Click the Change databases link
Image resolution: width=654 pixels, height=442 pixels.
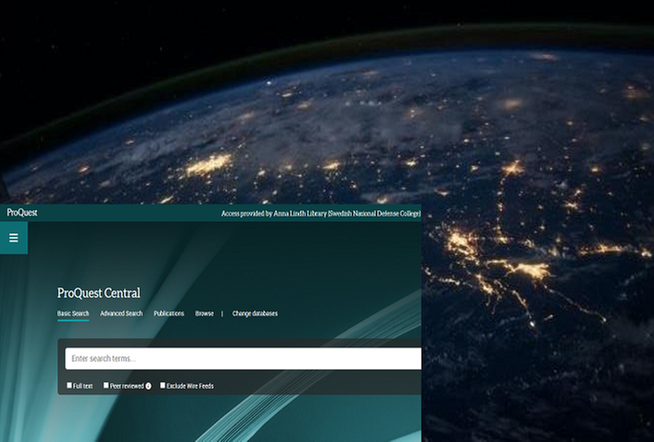coord(255,314)
